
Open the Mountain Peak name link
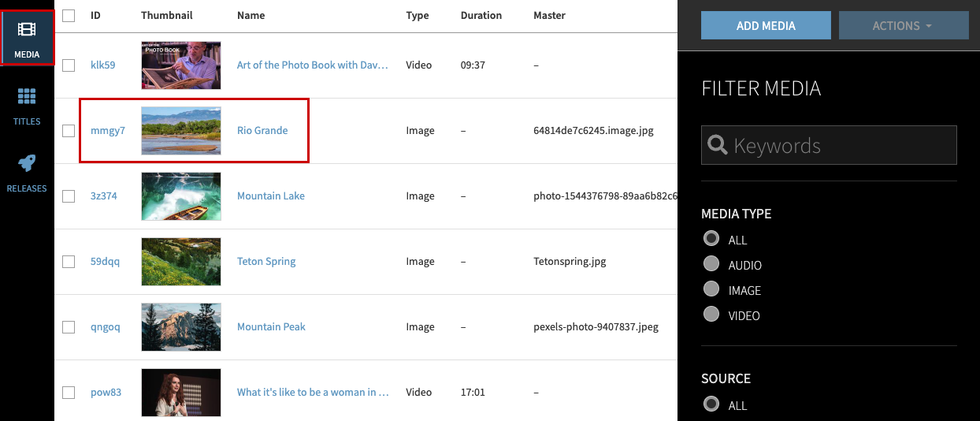pyautogui.click(x=271, y=326)
